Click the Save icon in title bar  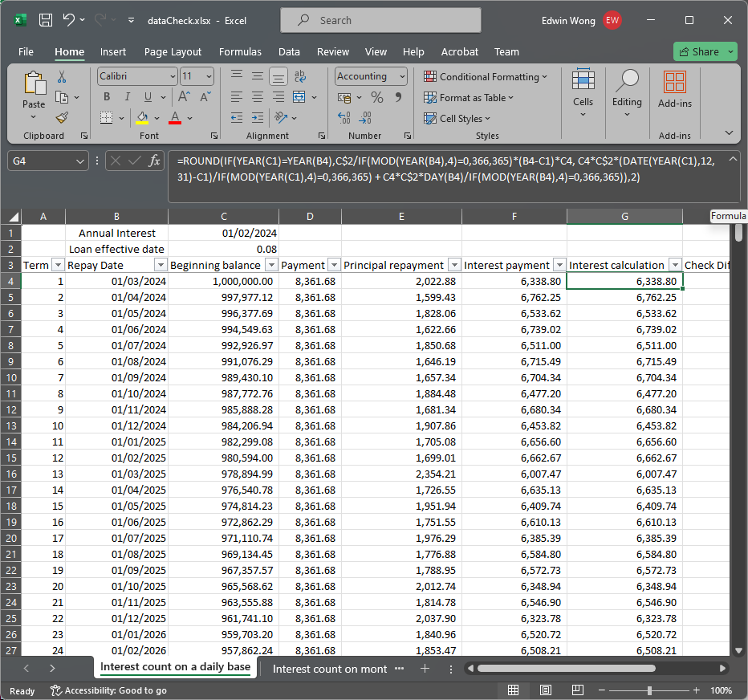(46, 20)
